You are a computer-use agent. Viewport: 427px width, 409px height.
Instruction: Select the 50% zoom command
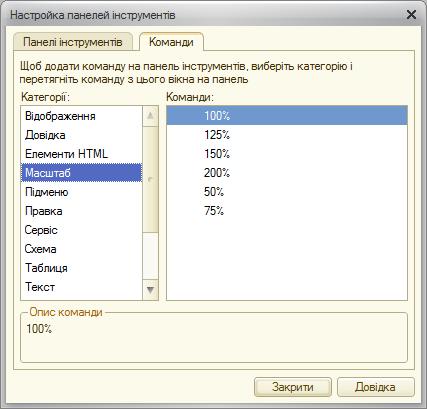(287, 192)
